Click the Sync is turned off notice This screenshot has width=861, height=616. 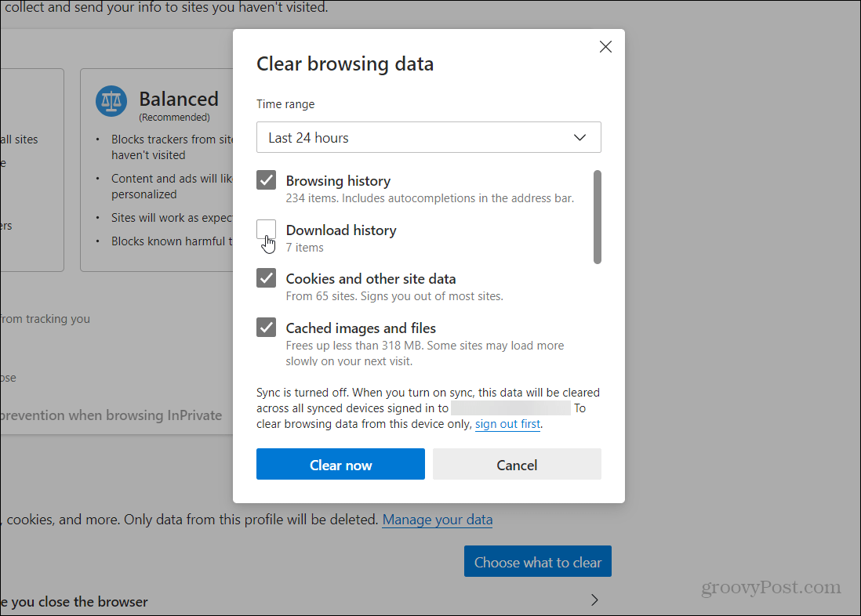(x=428, y=408)
